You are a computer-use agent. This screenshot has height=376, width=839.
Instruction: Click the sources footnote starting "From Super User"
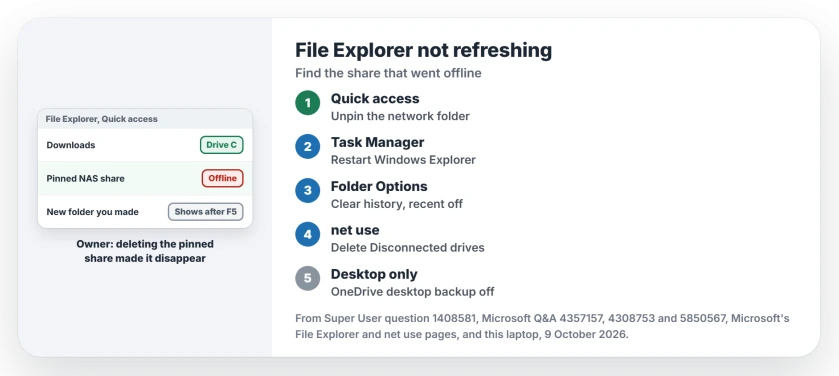(542, 327)
